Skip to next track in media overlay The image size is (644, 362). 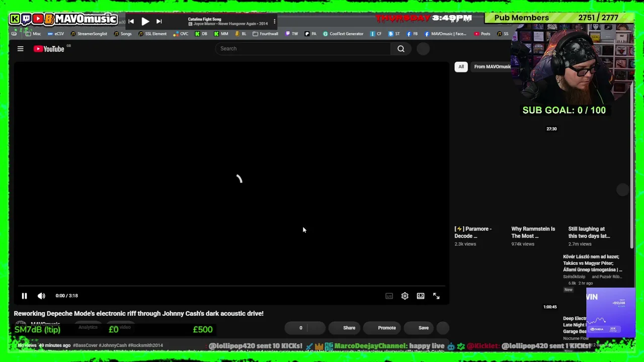pos(159,21)
